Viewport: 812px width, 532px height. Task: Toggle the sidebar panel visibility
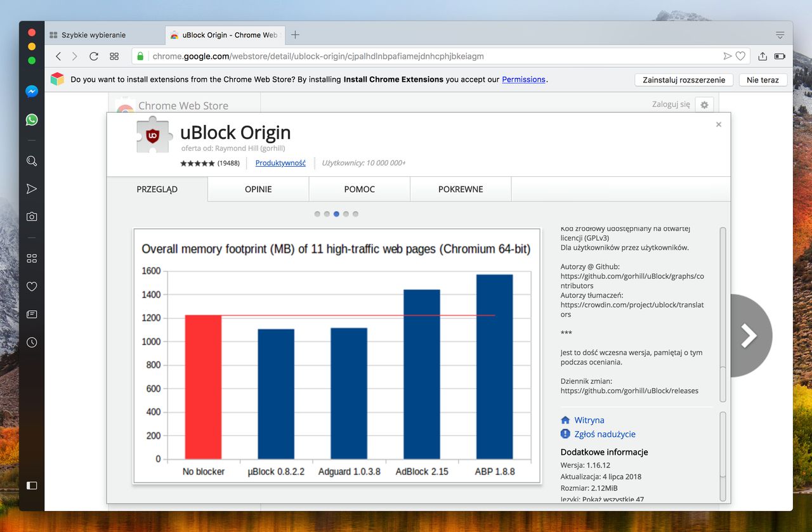point(32,486)
